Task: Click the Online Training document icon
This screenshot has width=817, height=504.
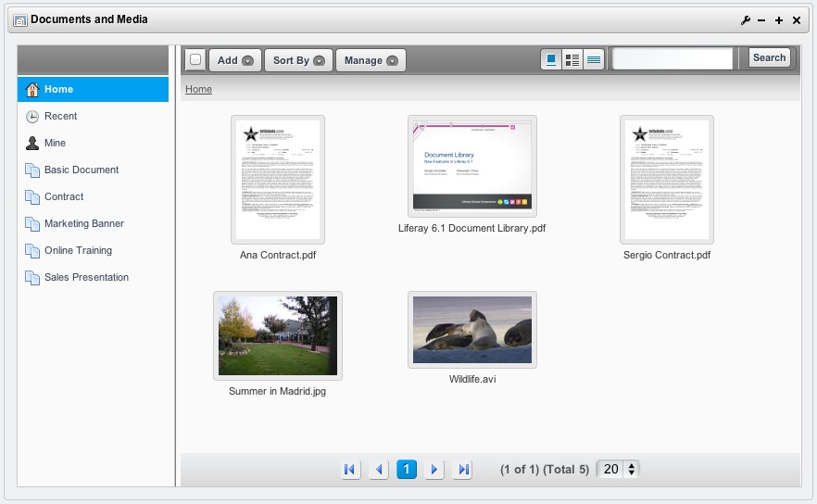Action: tap(32, 251)
